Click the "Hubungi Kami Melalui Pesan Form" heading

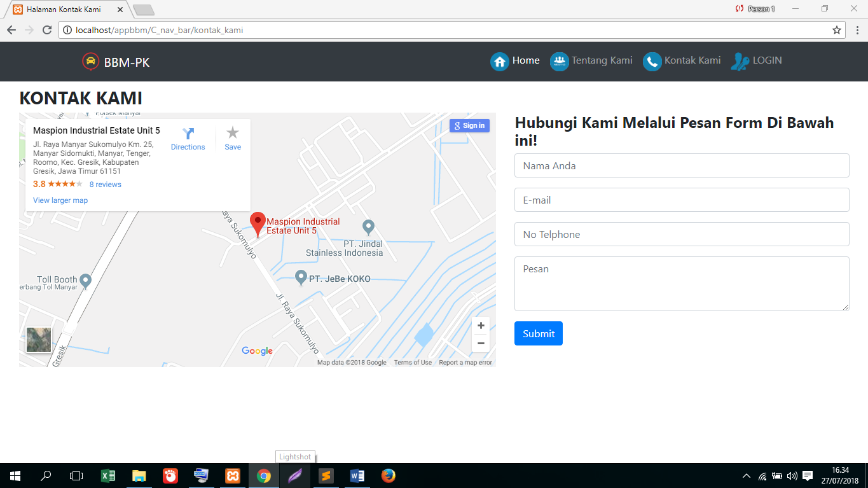(675, 131)
